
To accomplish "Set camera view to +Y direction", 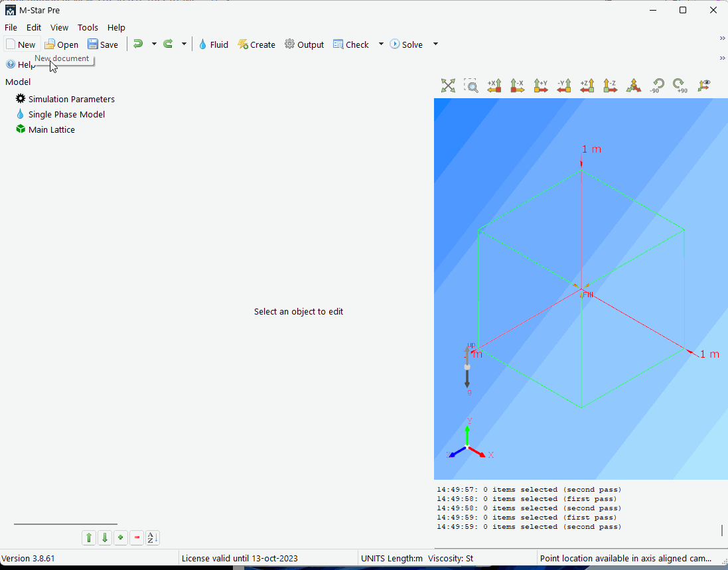I will pyautogui.click(x=541, y=86).
